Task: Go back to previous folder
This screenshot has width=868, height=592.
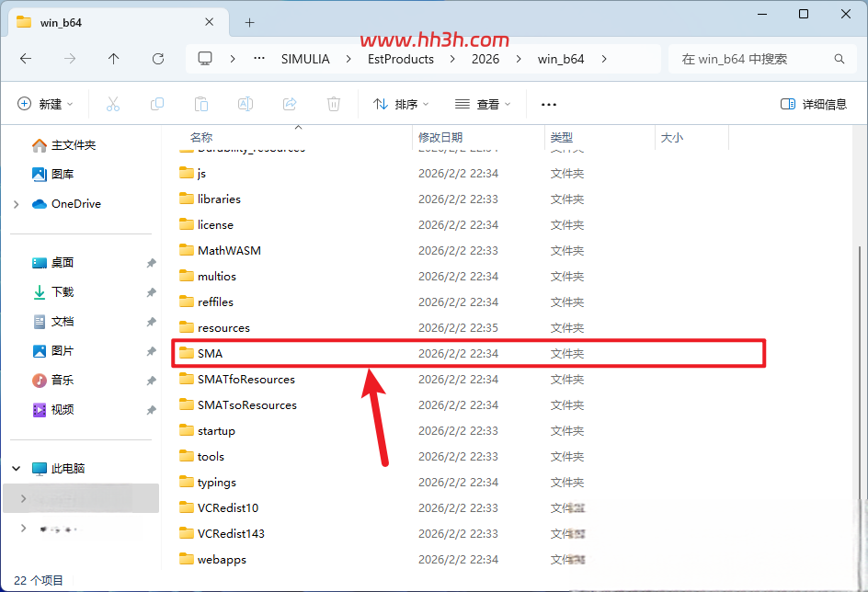Action: tap(26, 59)
